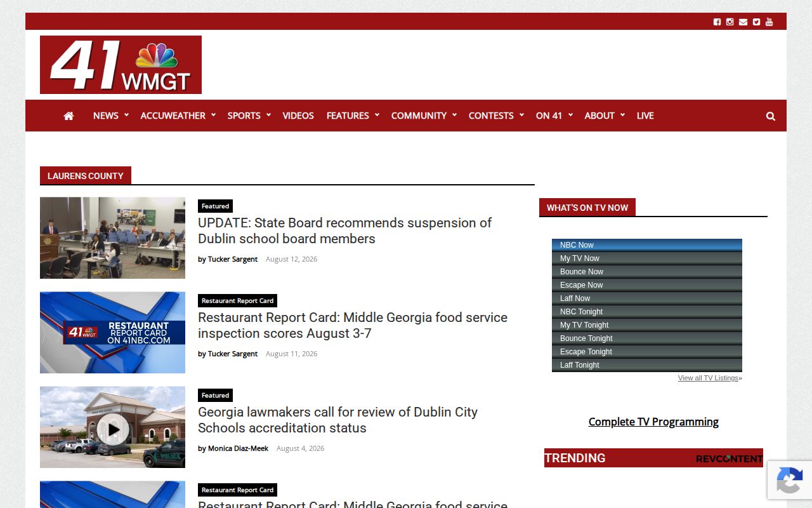Expand the Community menu

(424, 116)
